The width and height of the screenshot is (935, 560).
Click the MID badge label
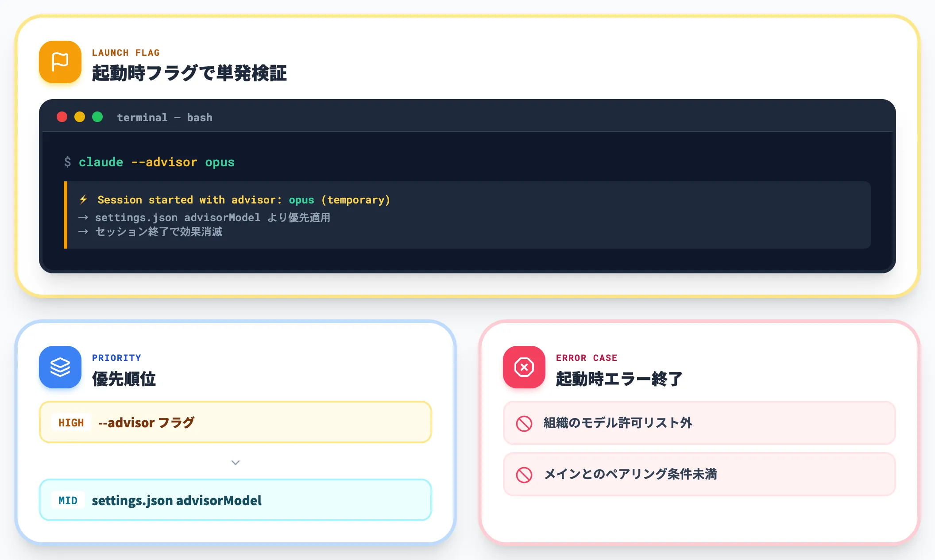[68, 500]
